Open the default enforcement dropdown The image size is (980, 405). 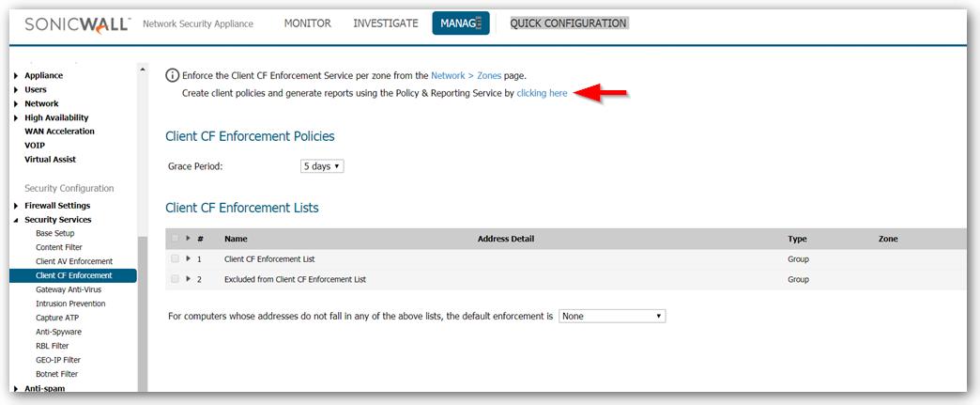coord(612,317)
